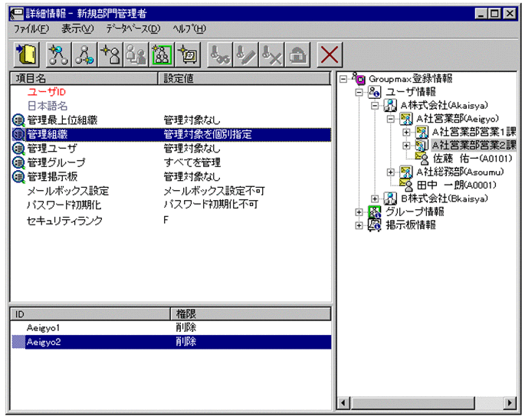
Task: Click the 管理グループ row icon
Action: pyautogui.click(x=18, y=162)
